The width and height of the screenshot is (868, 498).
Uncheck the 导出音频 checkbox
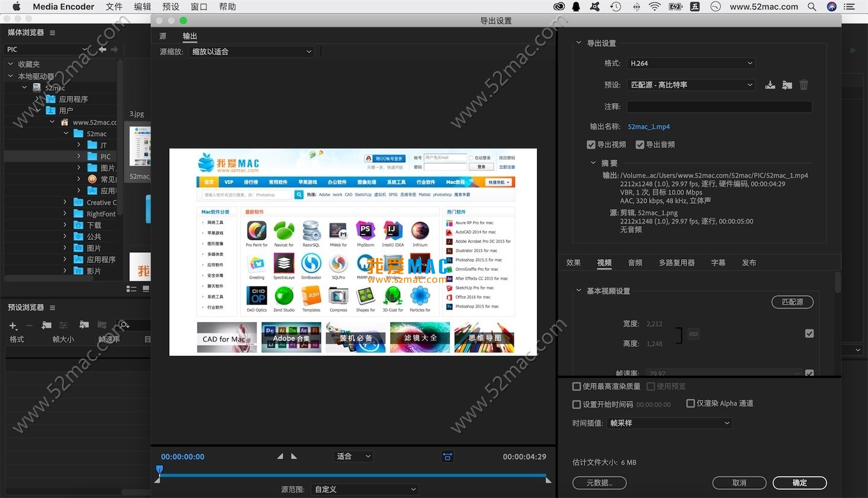click(640, 145)
